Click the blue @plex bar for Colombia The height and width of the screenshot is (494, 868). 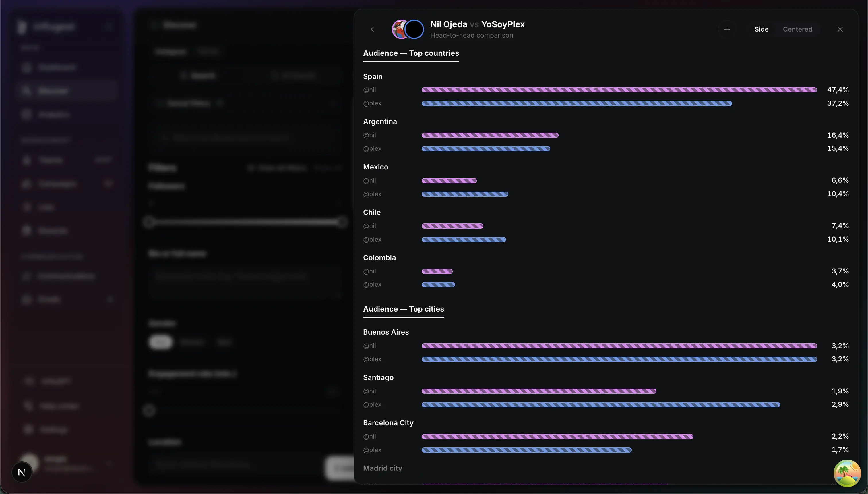438,285
